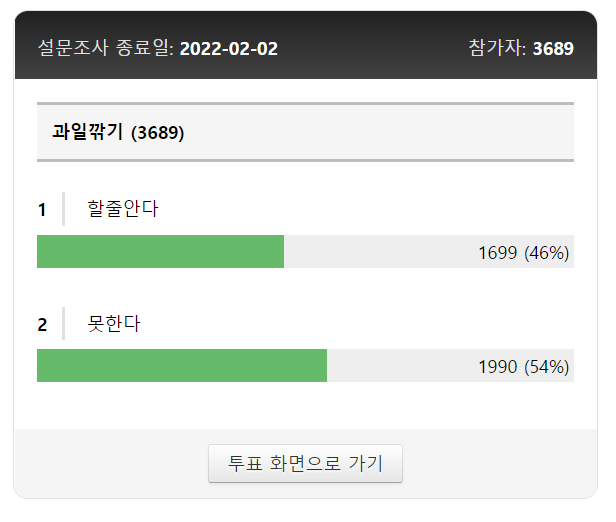Click the 설문조사 종료일 label

click(105, 48)
